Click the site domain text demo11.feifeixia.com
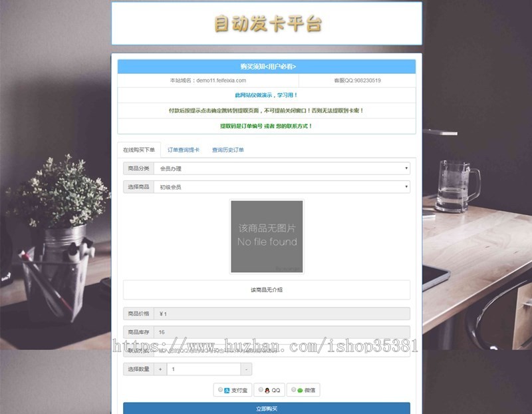532x414 pixels. (x=221, y=81)
